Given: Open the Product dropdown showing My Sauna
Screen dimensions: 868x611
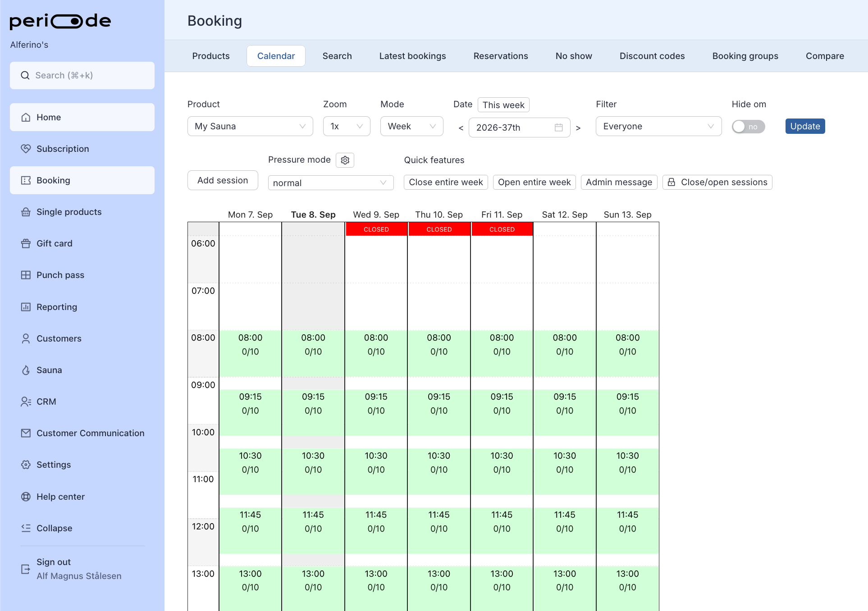Looking at the screenshot, I should click(250, 126).
